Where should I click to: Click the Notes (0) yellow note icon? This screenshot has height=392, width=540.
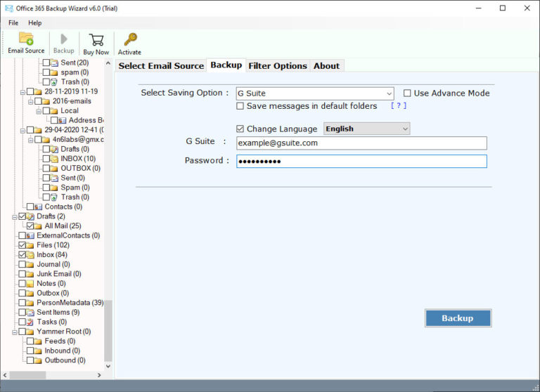point(30,284)
